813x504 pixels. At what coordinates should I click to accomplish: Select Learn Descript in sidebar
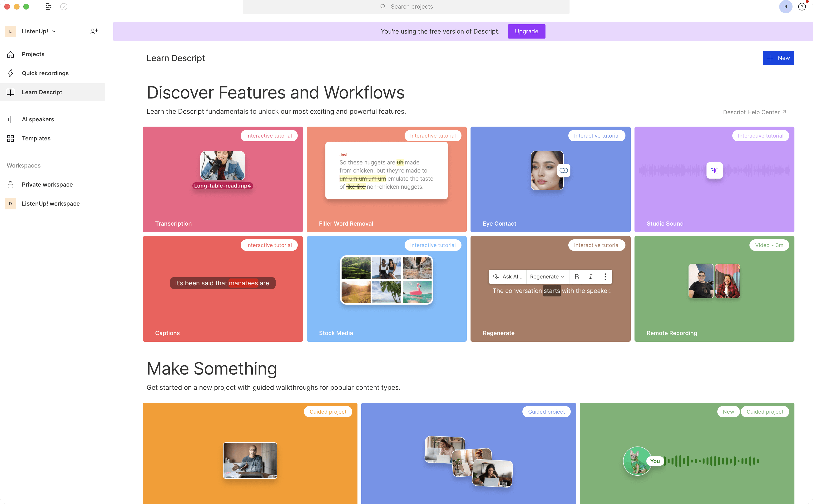[53, 92]
